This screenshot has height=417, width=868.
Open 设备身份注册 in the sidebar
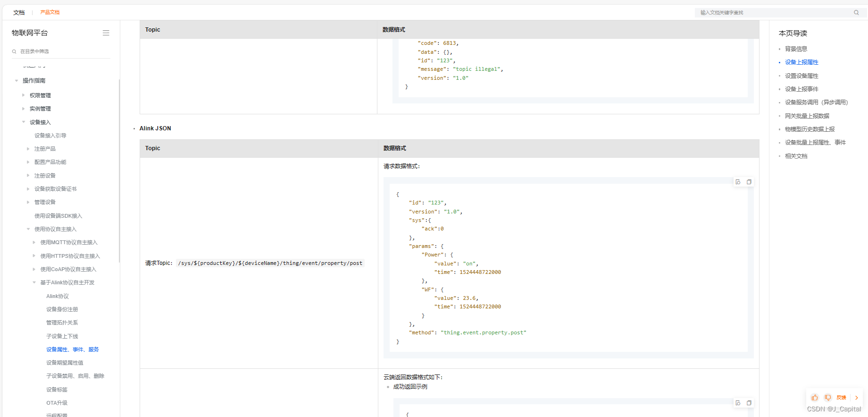62,309
